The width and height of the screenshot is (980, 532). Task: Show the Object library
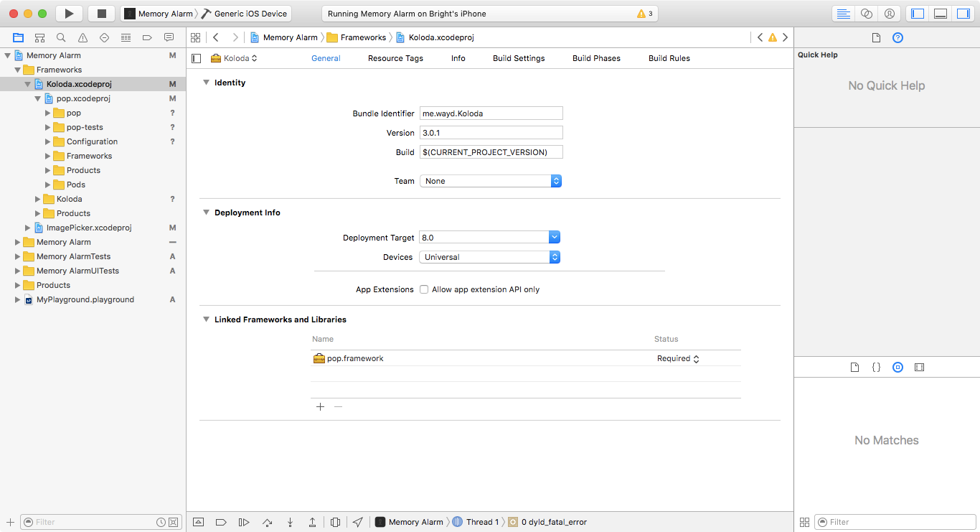click(x=897, y=367)
